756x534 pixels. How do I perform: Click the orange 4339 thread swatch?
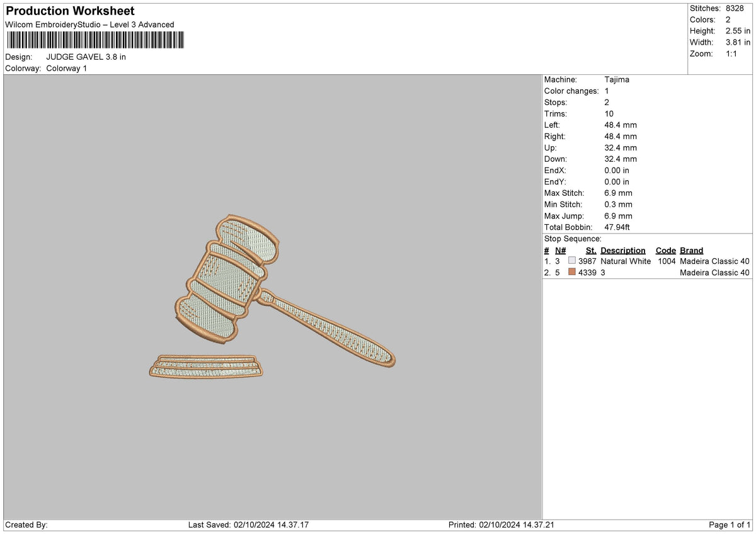(572, 273)
